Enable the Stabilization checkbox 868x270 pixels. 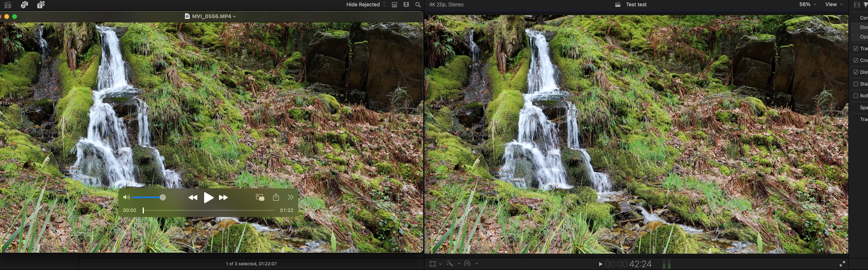(856, 84)
